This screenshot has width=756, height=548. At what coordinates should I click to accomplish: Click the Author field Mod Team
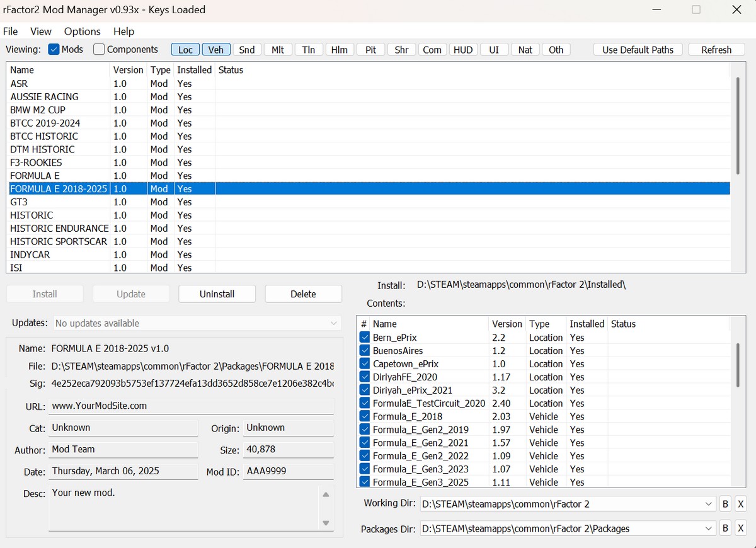coord(123,450)
